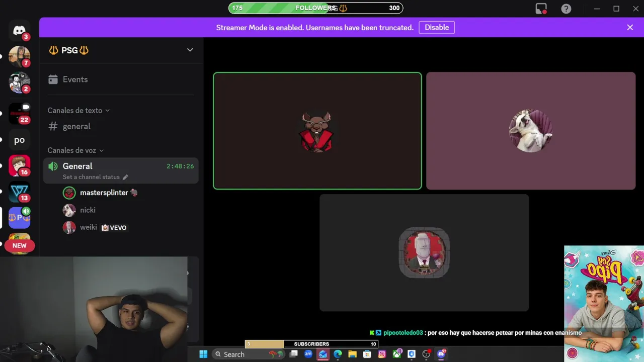Dismiss the Streamer Mode banner
The width and height of the screenshot is (644, 362).
click(x=630, y=28)
